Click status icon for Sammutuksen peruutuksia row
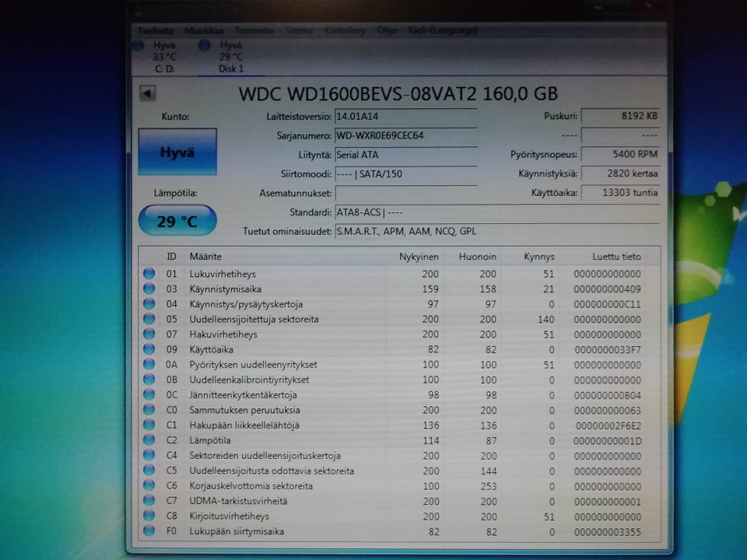747x560 pixels. click(x=149, y=410)
